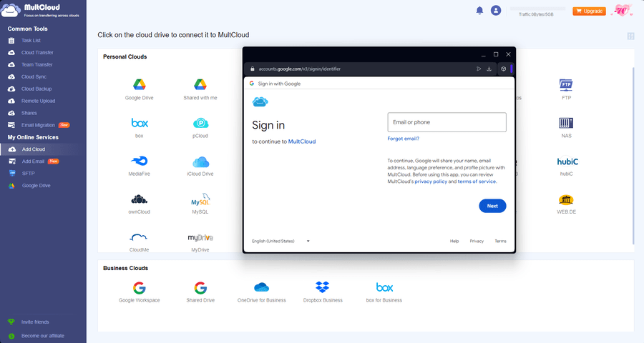This screenshot has width=644, height=343.
Task: Click Forgot email? link
Action: (404, 139)
